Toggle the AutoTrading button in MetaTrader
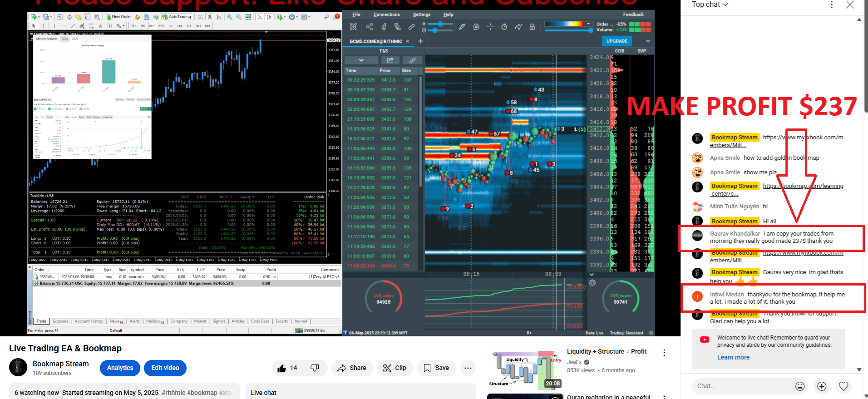Image resolution: width=868 pixels, height=399 pixels. click(x=177, y=17)
